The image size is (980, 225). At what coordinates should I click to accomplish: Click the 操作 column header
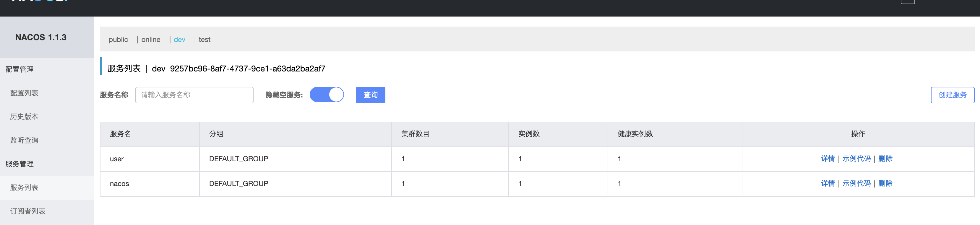(x=858, y=134)
